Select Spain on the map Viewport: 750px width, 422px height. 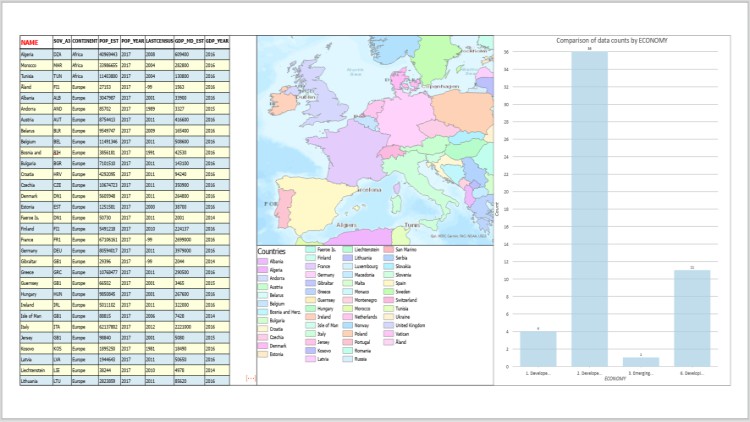tap(313, 203)
